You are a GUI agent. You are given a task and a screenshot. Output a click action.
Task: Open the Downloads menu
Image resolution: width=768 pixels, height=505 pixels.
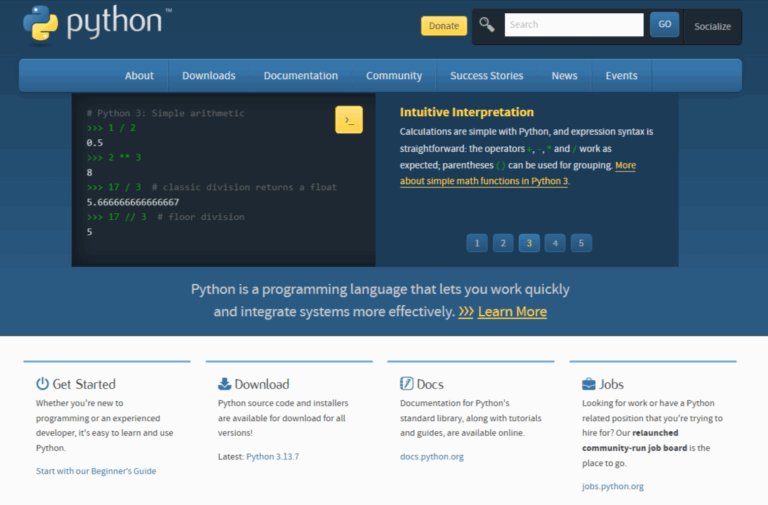point(209,75)
